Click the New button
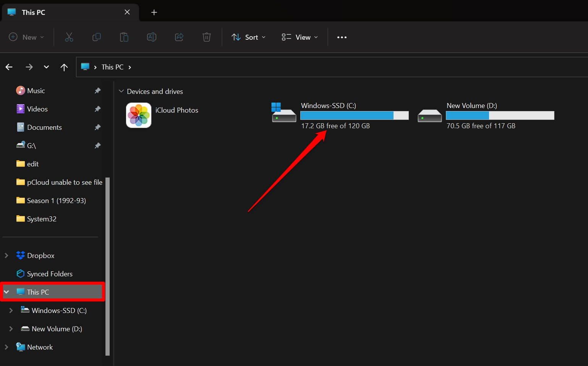This screenshot has height=366, width=588. point(26,37)
